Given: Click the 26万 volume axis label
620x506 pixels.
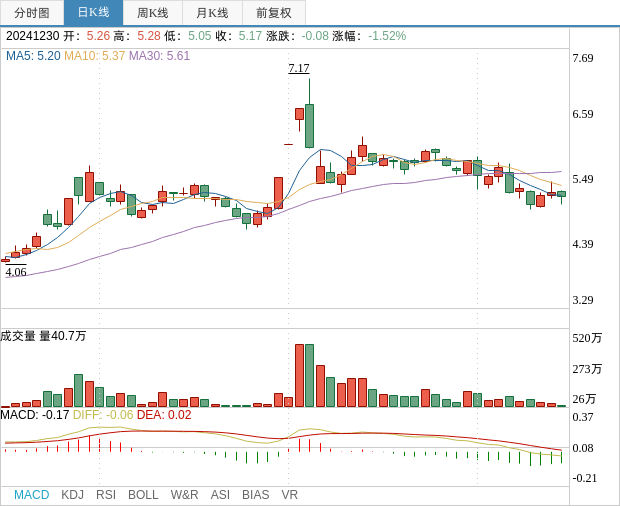Looking at the screenshot, I should tap(584, 399).
